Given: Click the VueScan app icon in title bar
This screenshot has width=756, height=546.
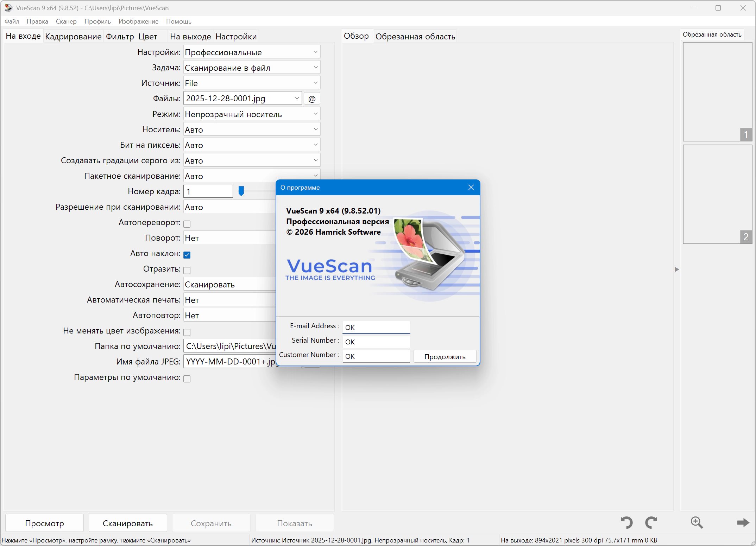Looking at the screenshot, I should 8,8.
